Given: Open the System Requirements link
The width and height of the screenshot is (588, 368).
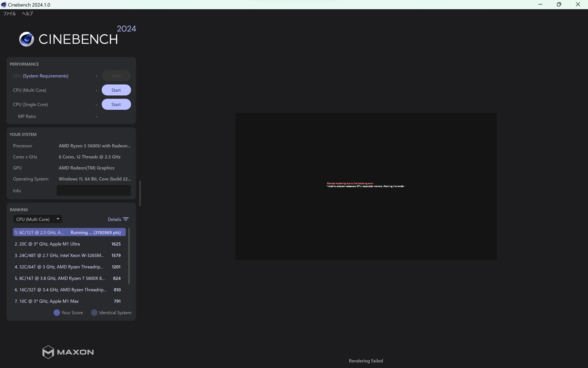Looking at the screenshot, I should [x=46, y=76].
